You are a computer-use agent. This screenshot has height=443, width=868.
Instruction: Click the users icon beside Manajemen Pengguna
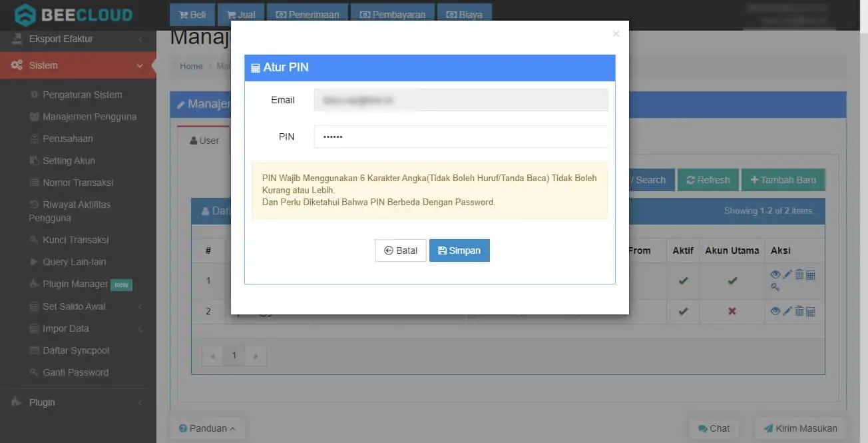[34, 117]
